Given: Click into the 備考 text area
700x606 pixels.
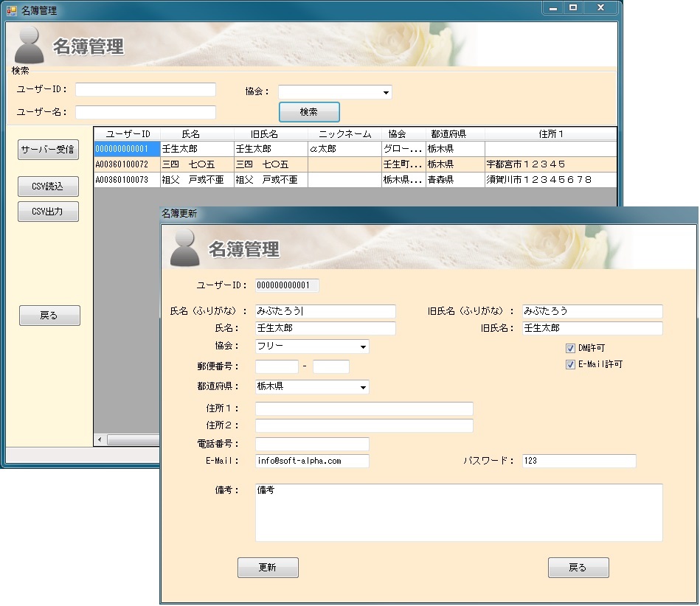Looking at the screenshot, I should point(458,512).
